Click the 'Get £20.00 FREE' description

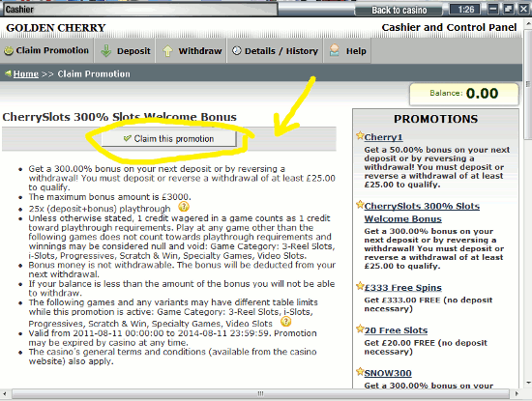pos(426,347)
